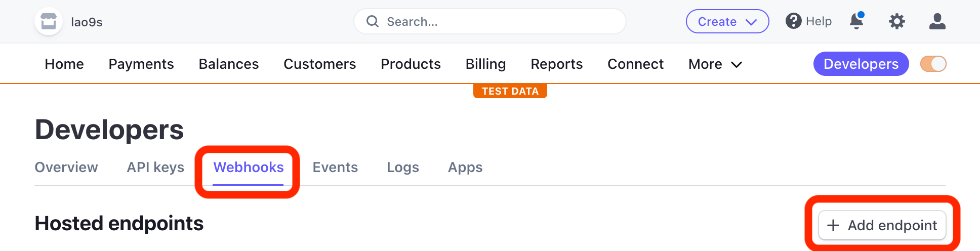Open the user profile icon
Viewport: 980px width, 251px height.
pyautogui.click(x=937, y=21)
